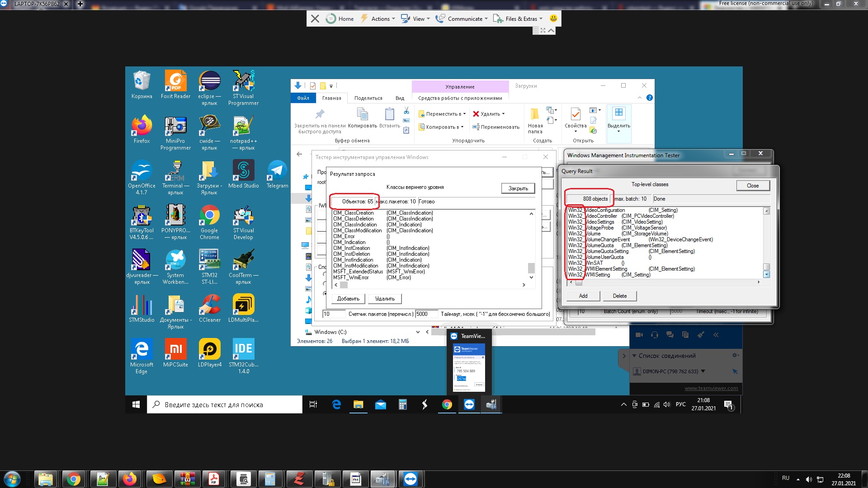Open the www.teamviewer.com link

coord(711,388)
